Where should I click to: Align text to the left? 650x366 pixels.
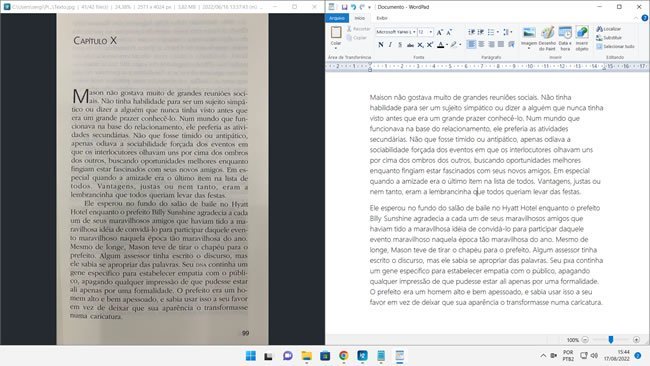pyautogui.click(x=471, y=44)
